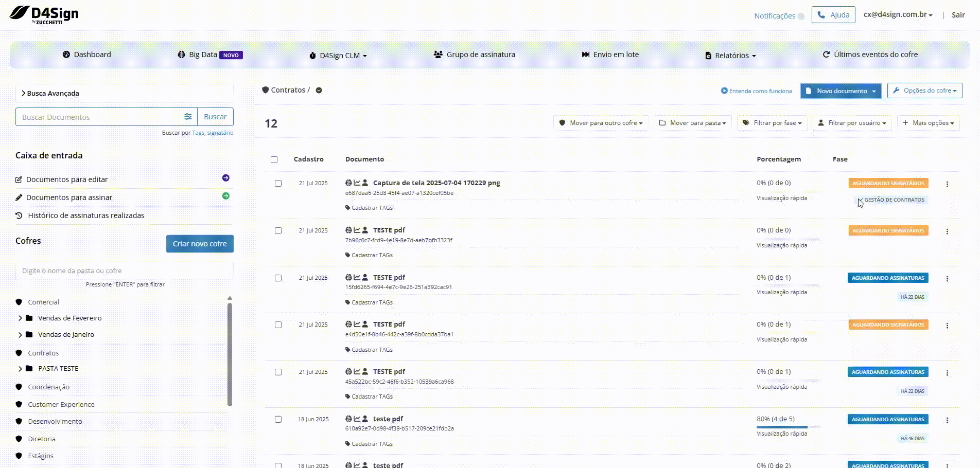Open kebab menu for TESTE pdf 45a522bc
This screenshot has height=468, width=980.
[947, 373]
